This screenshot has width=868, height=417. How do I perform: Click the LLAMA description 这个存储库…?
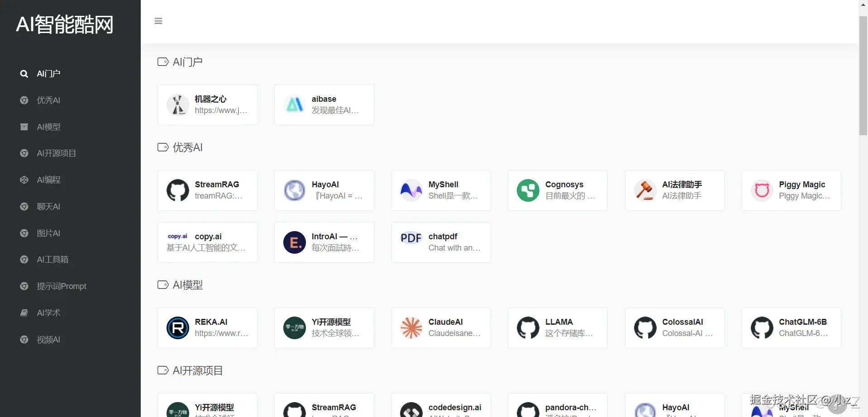(x=569, y=333)
